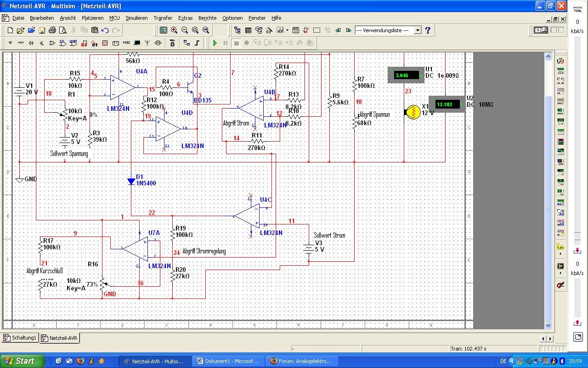Open Multisim help question mark
588x368 pixels.
pyautogui.click(x=428, y=30)
